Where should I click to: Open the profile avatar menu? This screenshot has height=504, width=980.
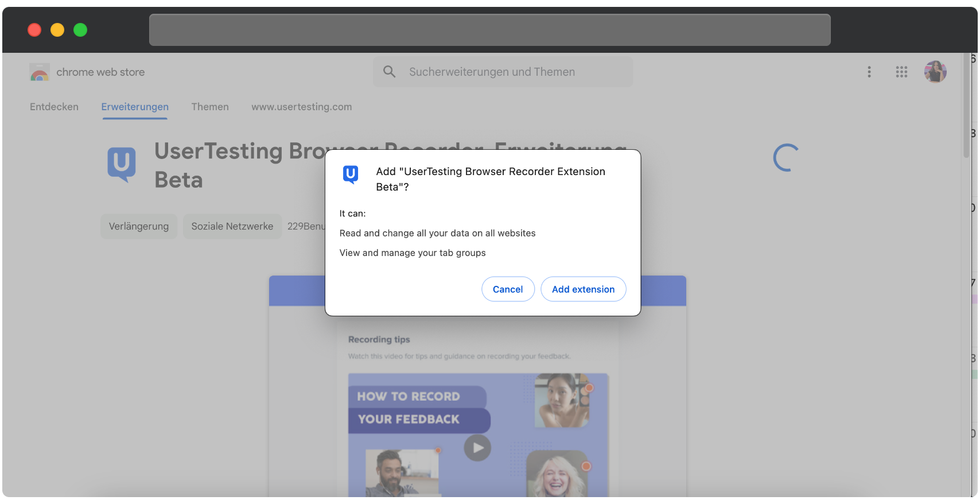935,72
